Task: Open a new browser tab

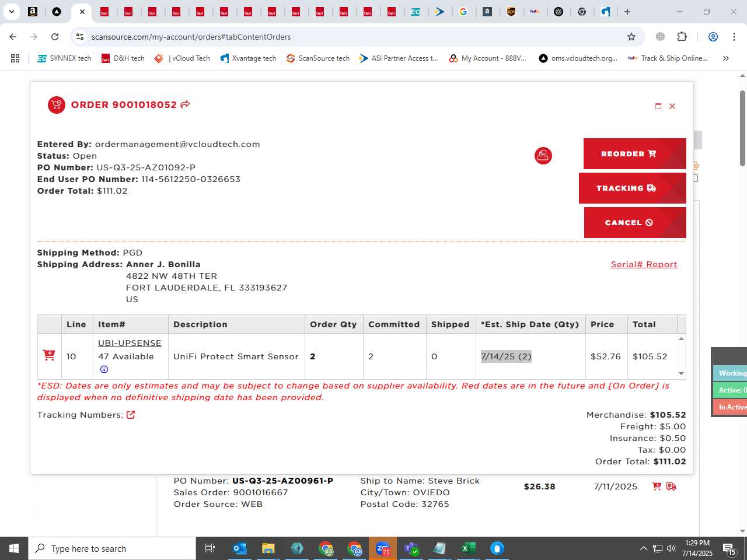Action: (x=627, y=12)
